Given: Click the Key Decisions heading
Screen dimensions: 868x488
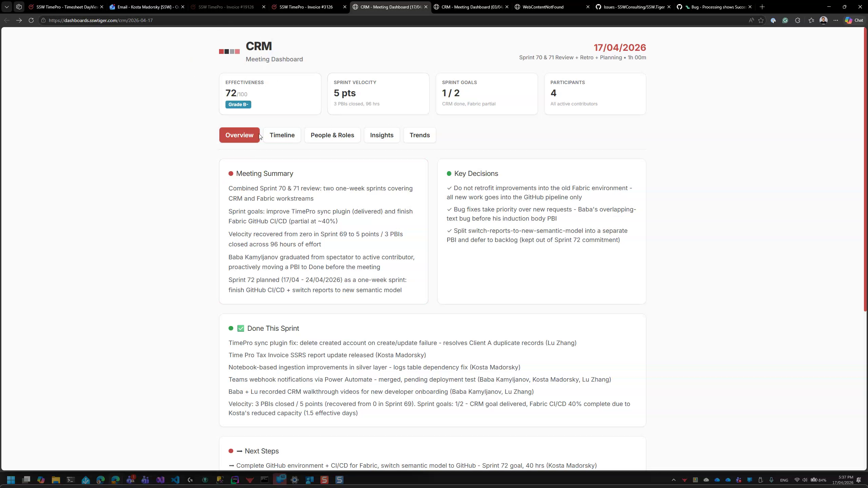Looking at the screenshot, I should tap(476, 174).
